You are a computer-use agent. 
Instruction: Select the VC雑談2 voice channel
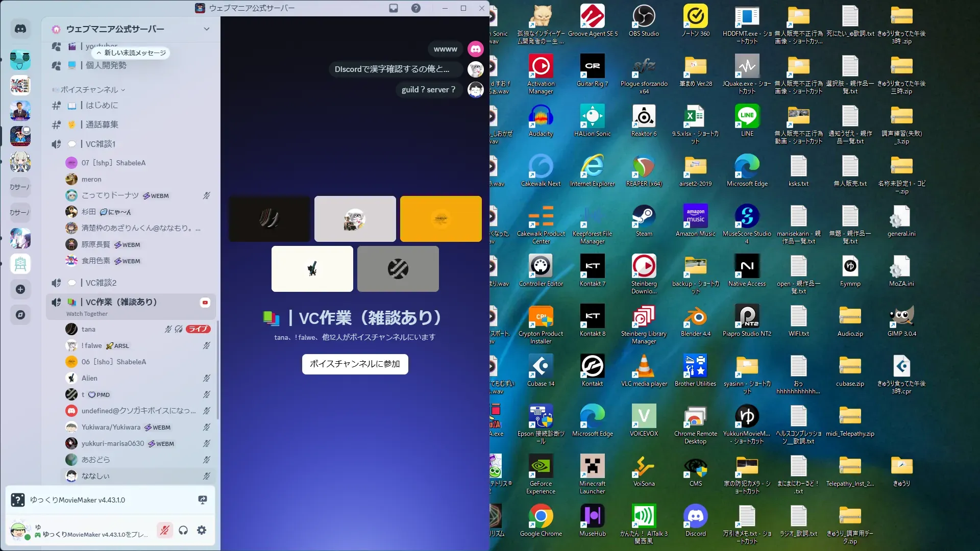(101, 283)
